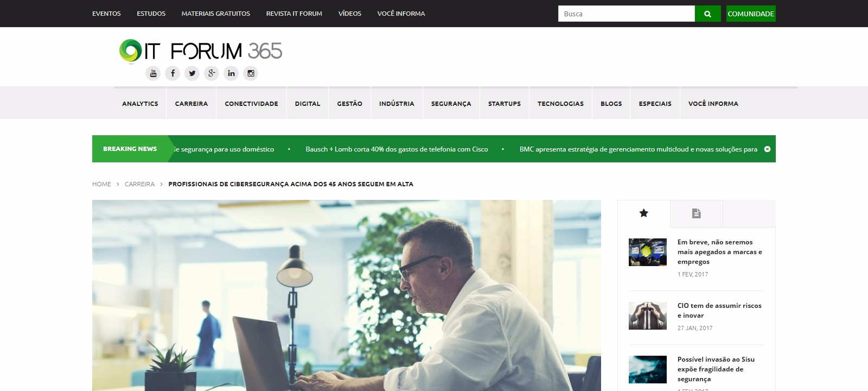Open 'CIO tem de assumir riscos' article
Viewport: 868px width, 391px height.
tap(719, 311)
